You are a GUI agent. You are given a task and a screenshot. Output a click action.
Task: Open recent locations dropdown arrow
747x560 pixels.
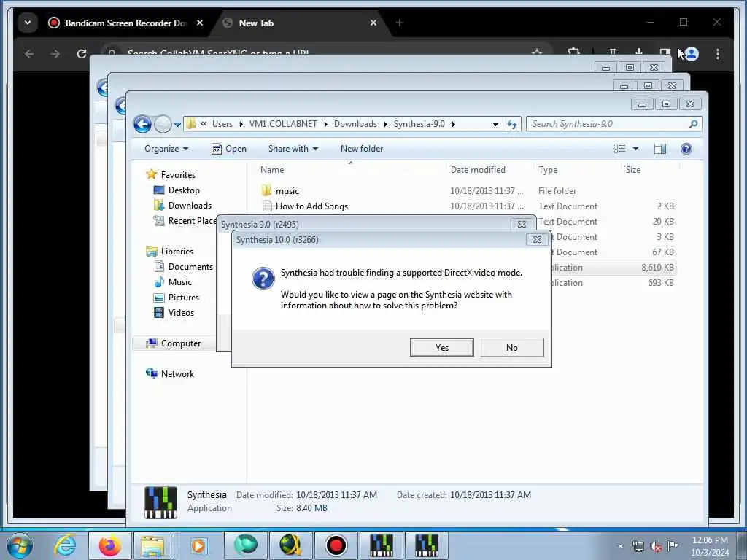(x=177, y=125)
